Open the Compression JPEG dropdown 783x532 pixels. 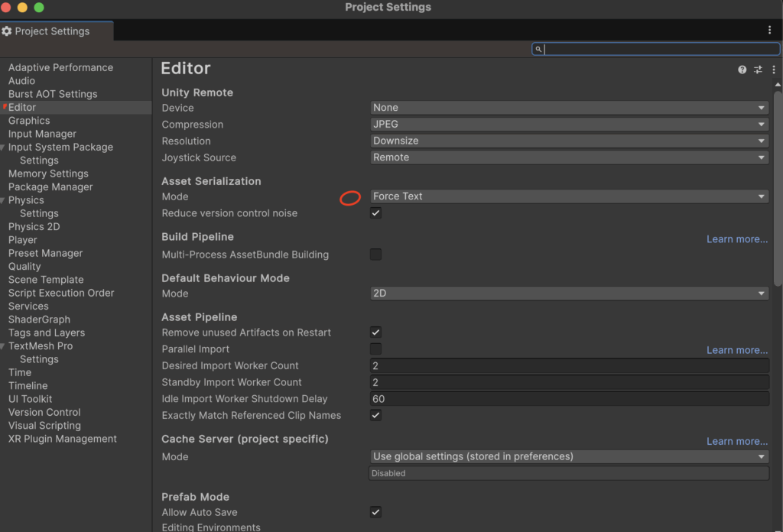coord(569,125)
